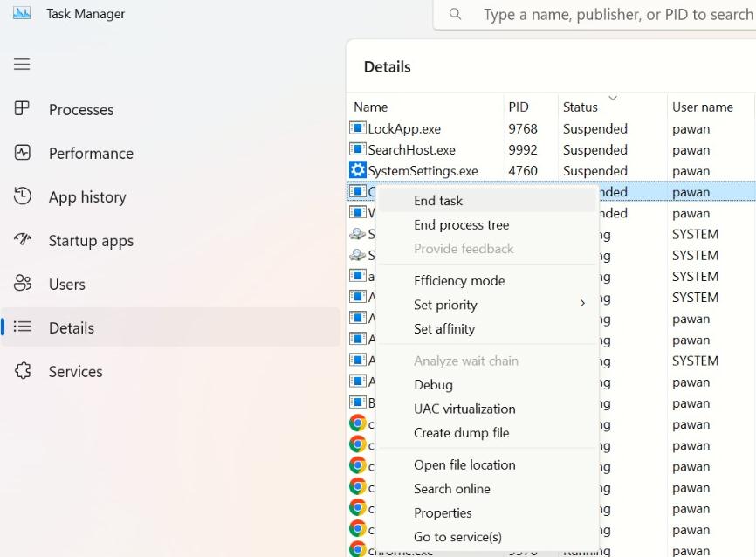Click the navigation hamburger icon

click(21, 64)
